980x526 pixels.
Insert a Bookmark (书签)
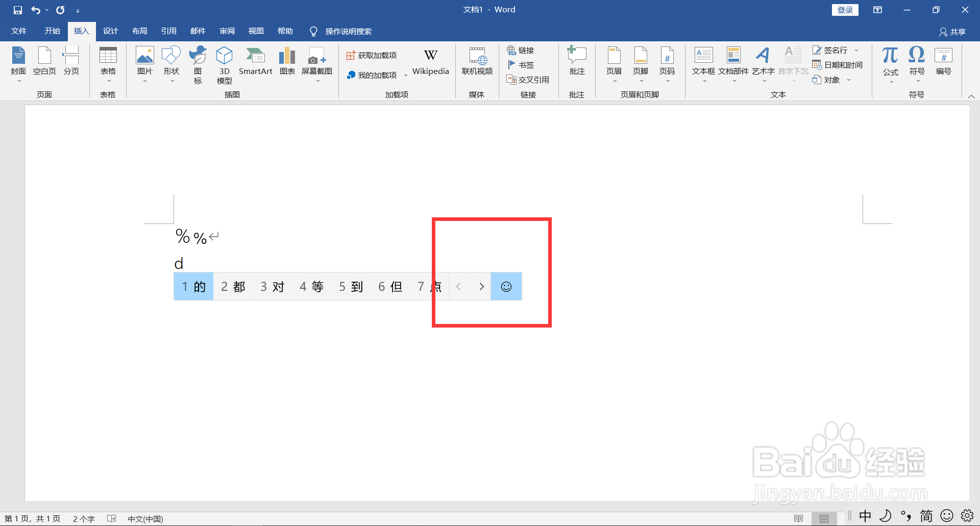pyautogui.click(x=521, y=65)
